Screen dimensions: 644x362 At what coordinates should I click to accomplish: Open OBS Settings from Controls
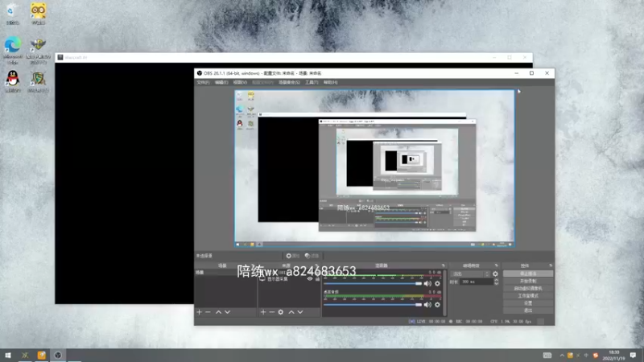tap(528, 303)
